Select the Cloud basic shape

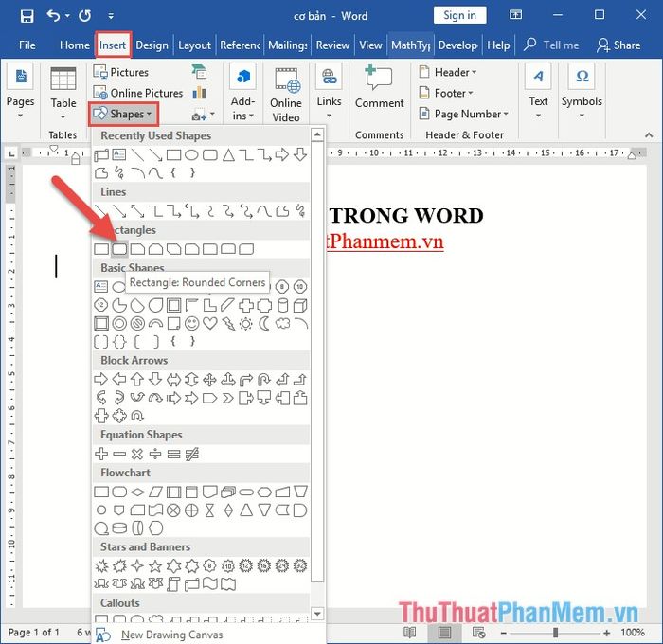(283, 324)
